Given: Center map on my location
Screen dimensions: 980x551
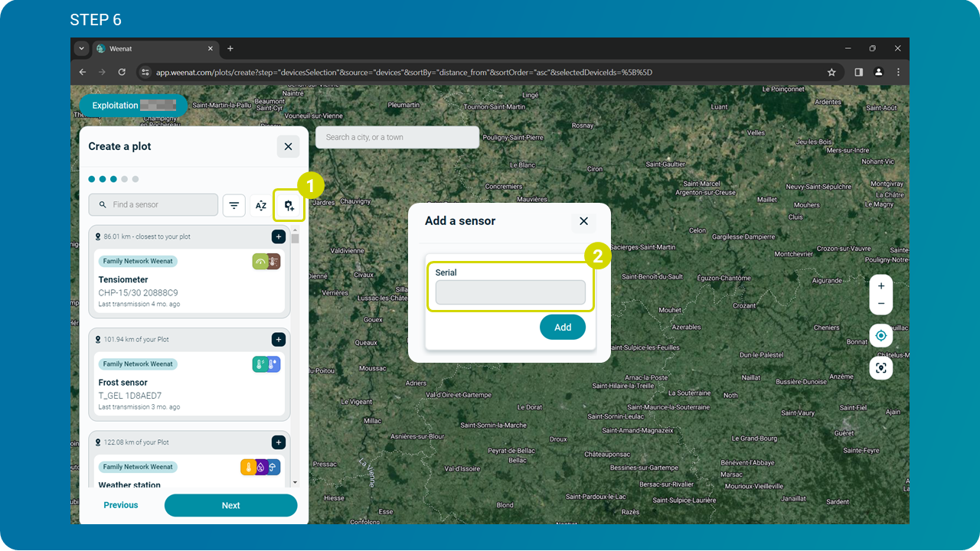Looking at the screenshot, I should (881, 336).
